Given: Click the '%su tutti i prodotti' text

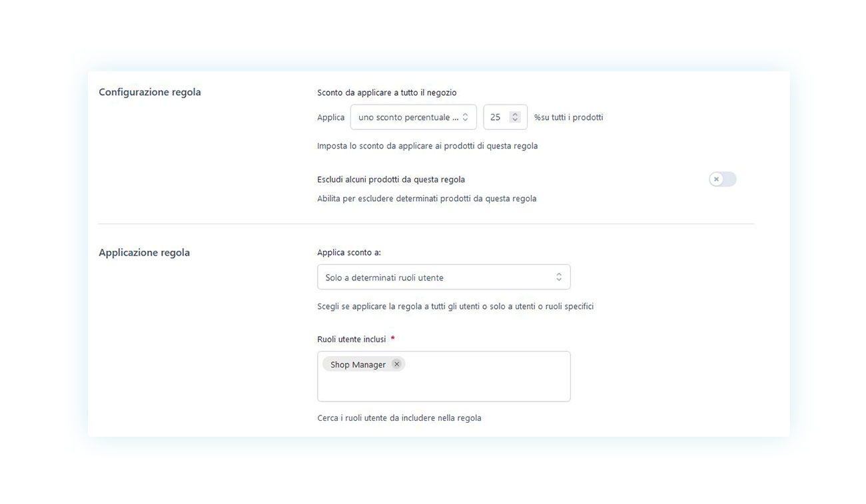Looking at the screenshot, I should click(569, 117).
